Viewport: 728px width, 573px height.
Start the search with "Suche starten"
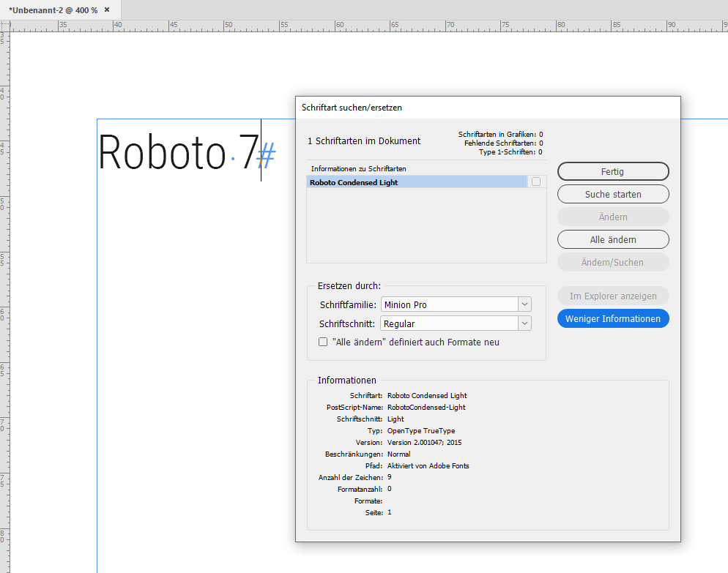coord(613,194)
